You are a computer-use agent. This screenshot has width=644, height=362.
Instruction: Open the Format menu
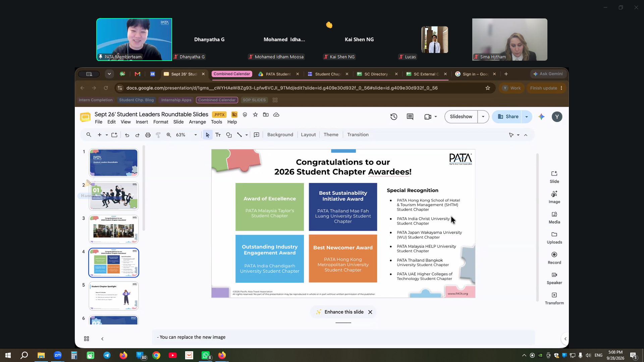coord(161,122)
